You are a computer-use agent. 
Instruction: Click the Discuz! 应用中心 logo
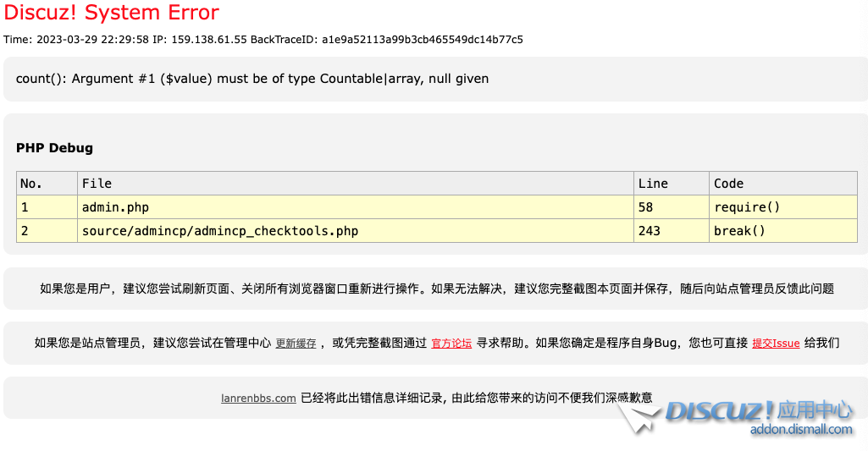758,411
